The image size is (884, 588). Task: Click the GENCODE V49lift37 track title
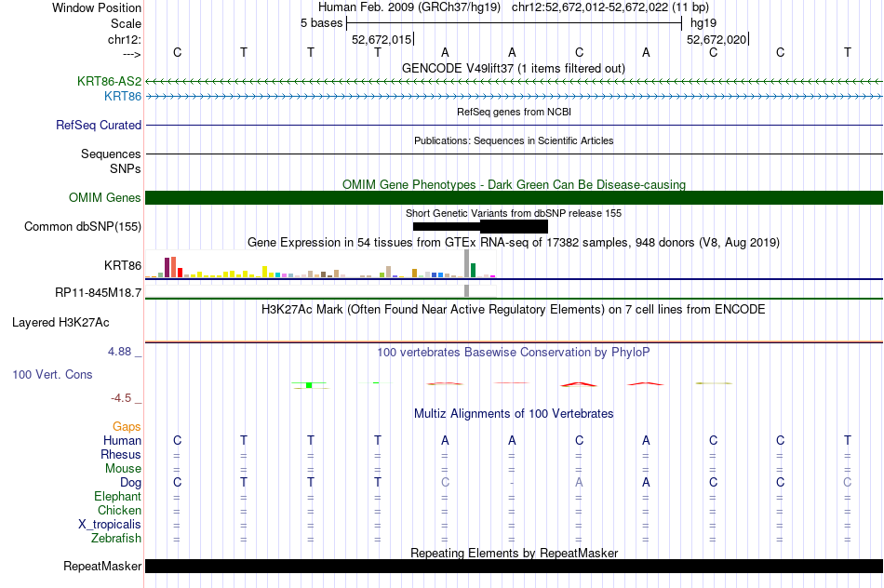[514, 69]
